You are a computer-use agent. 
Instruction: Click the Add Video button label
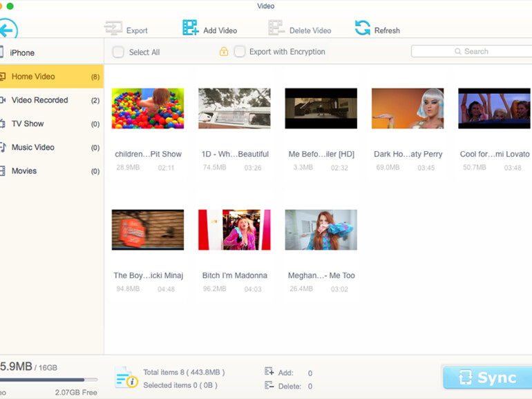[x=220, y=30]
